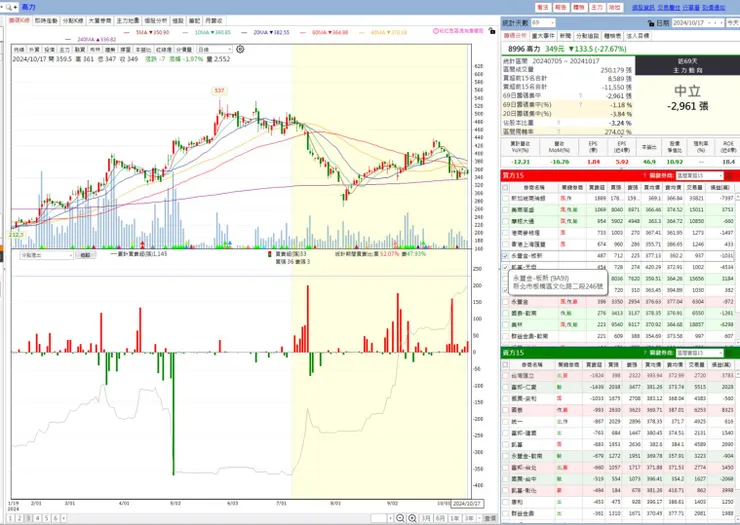Check the 台灣匯立 row checkbox
The image size is (740, 525).
pyautogui.click(x=505, y=376)
